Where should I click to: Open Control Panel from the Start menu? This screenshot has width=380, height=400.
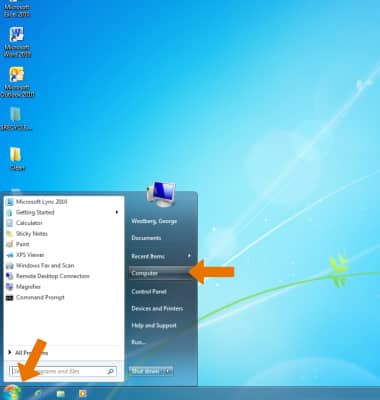(149, 292)
